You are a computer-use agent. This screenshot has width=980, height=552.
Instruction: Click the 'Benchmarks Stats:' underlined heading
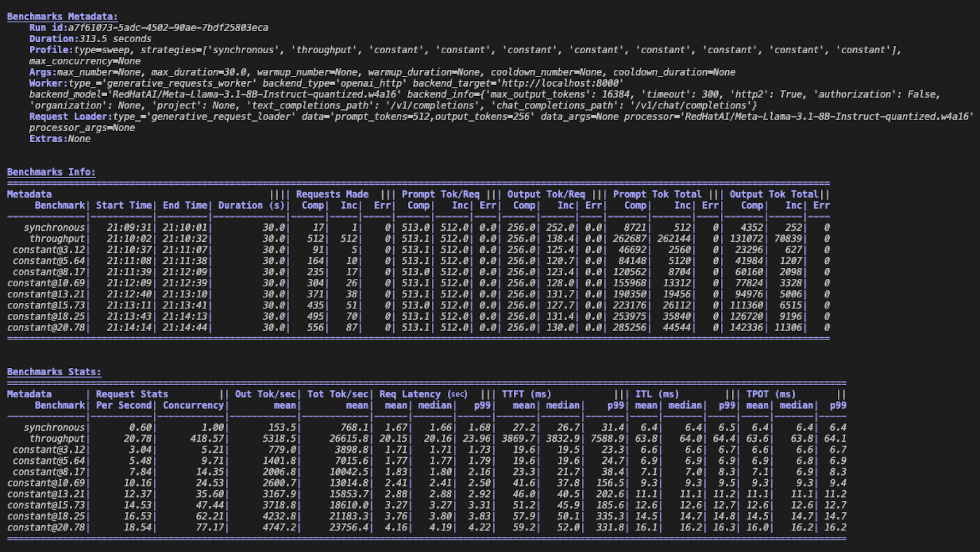[x=54, y=372]
